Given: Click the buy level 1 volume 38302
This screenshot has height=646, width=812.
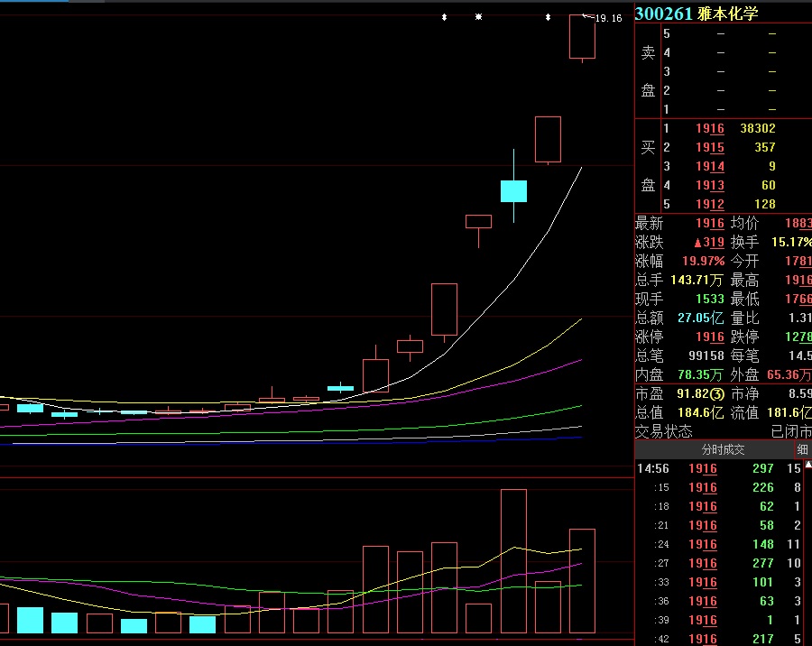Looking at the screenshot, I should click(x=757, y=129).
